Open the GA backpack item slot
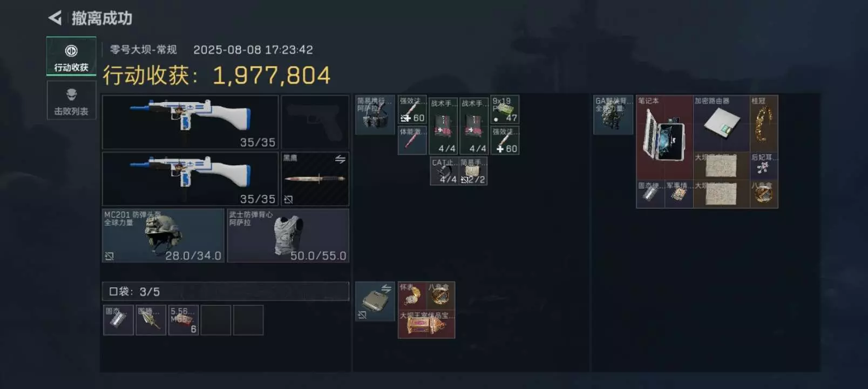This screenshot has height=389, width=868. point(613,115)
